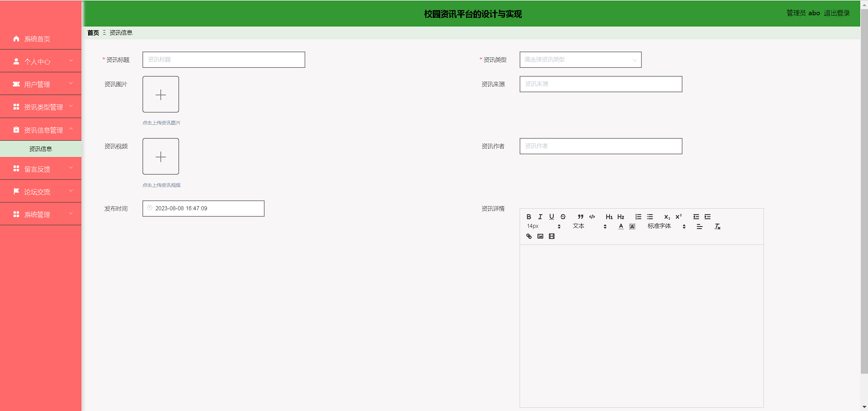Apply the ordered list icon
The height and width of the screenshot is (411, 868).
pyautogui.click(x=638, y=217)
